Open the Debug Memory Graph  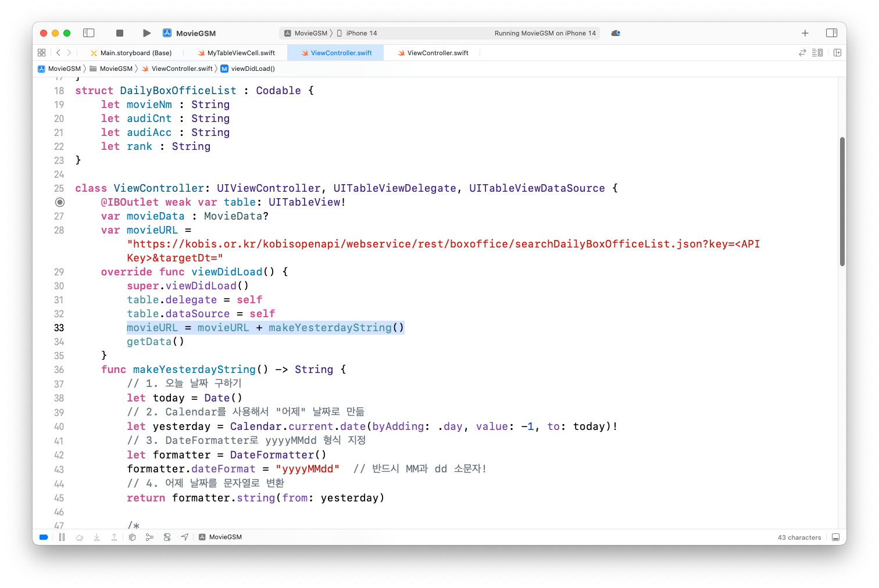click(149, 536)
